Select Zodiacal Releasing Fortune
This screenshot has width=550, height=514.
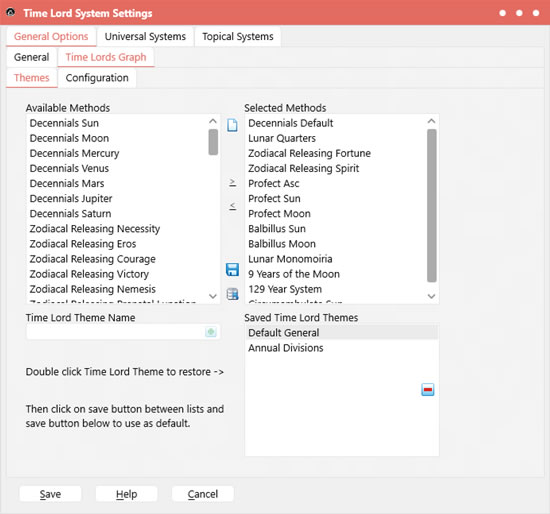click(336, 153)
